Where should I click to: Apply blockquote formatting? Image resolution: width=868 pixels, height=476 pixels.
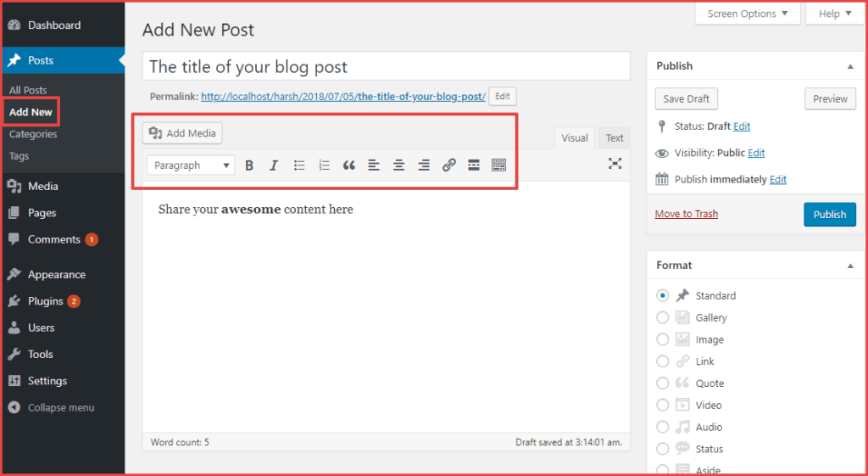tap(348, 165)
